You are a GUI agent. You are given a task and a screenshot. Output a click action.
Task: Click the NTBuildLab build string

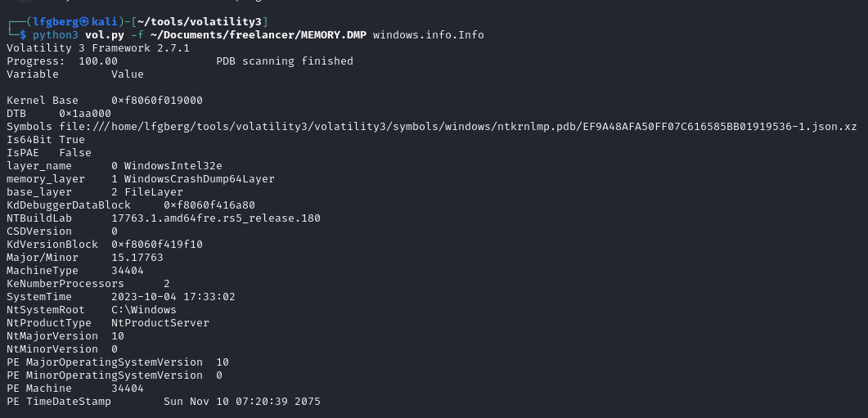coord(216,218)
